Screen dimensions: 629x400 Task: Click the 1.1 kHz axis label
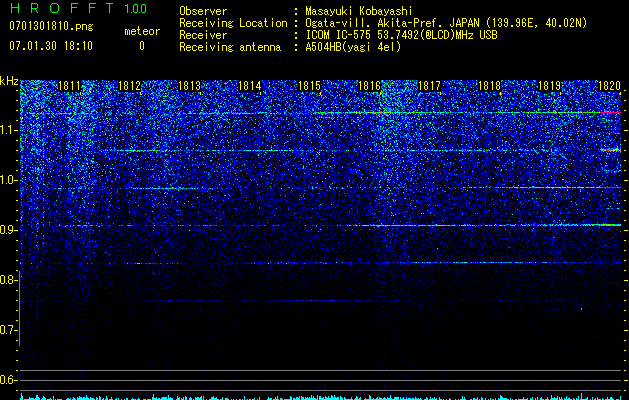(x=8, y=130)
